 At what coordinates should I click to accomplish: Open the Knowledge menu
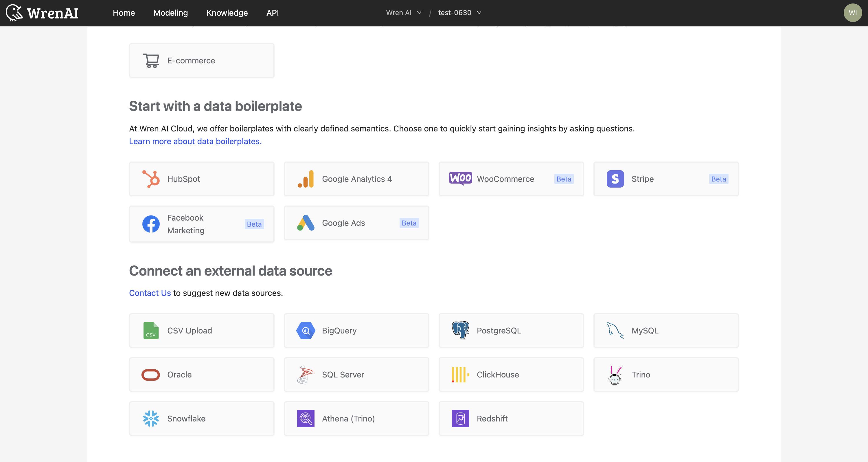click(x=227, y=13)
